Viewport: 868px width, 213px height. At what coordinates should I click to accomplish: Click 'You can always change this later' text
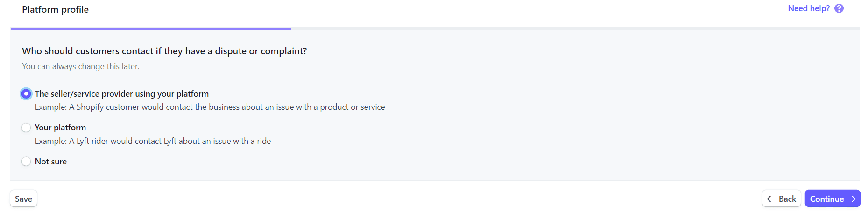(81, 66)
